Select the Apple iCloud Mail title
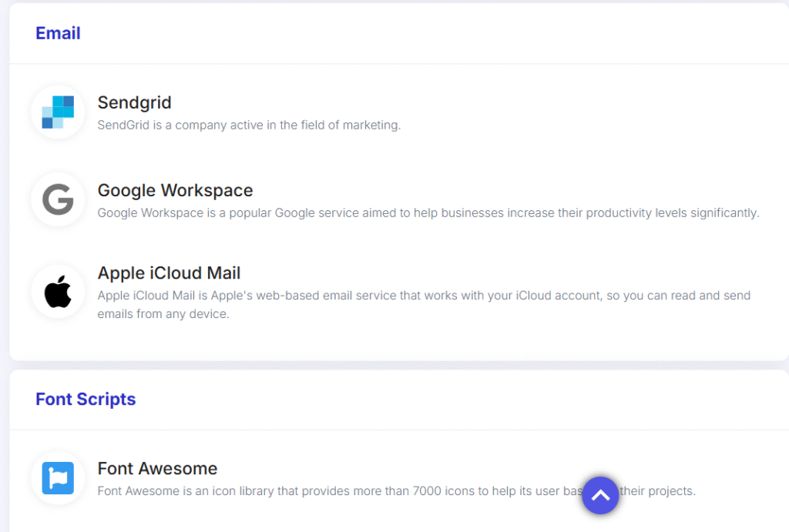Viewport: 789px width, 532px height. [169, 273]
